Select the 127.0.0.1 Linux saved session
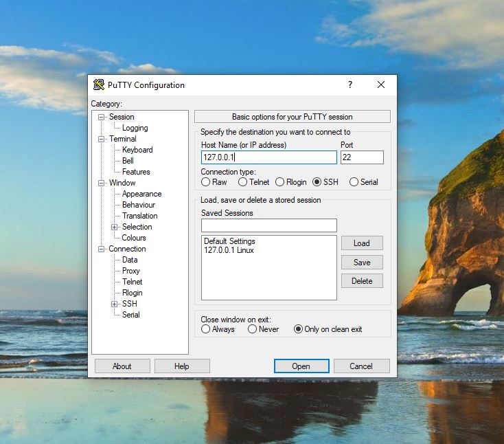Screen dimensions: 504x444 229,250
